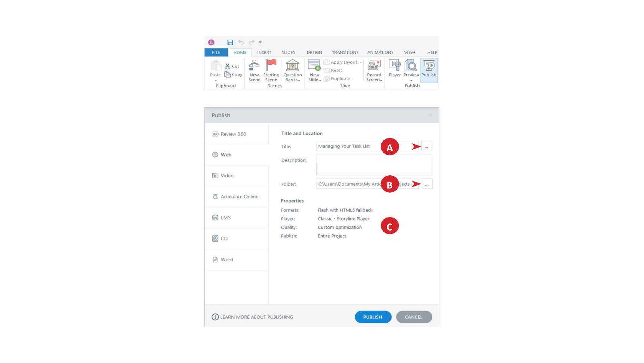Viewport: 644px width, 363px height.
Task: Click the blue PUBLISH button
Action: click(373, 317)
